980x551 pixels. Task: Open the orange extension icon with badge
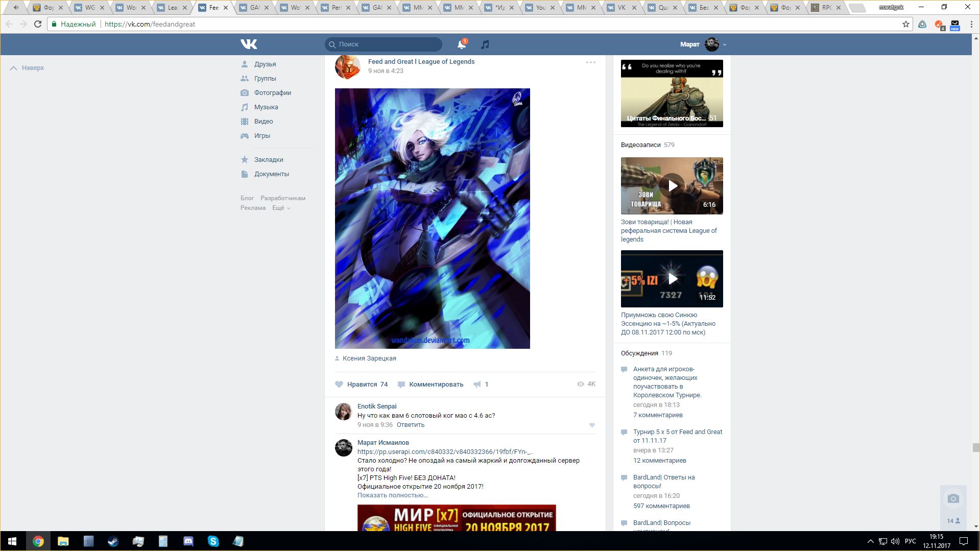pyautogui.click(x=939, y=25)
